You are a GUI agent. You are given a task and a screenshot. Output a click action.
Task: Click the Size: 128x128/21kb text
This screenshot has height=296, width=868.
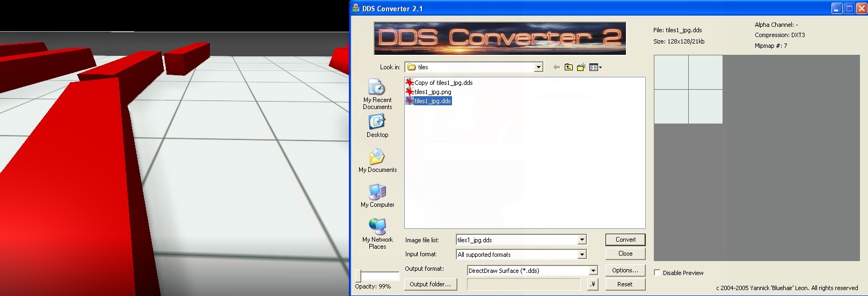[679, 41]
